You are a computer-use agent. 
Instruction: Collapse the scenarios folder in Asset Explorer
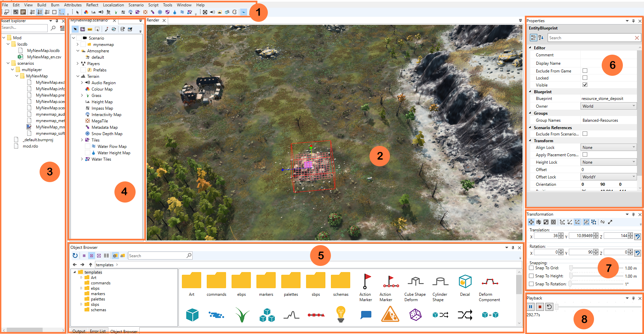(8, 63)
